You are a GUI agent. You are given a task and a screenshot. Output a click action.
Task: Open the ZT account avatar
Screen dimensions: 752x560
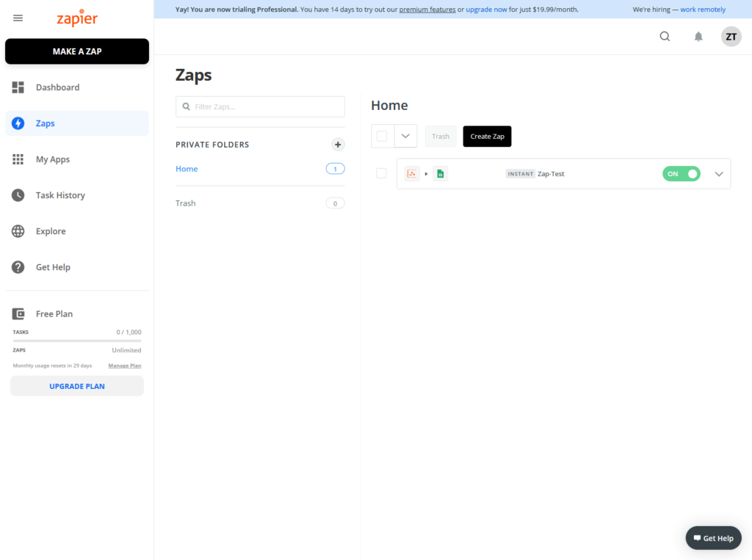(731, 37)
